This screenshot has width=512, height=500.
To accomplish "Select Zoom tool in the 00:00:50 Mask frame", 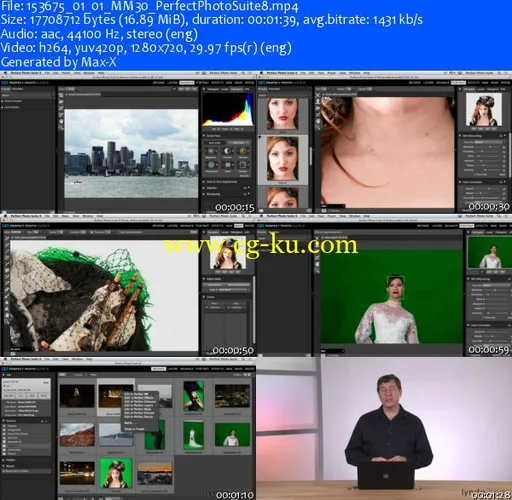I will point(6,321).
